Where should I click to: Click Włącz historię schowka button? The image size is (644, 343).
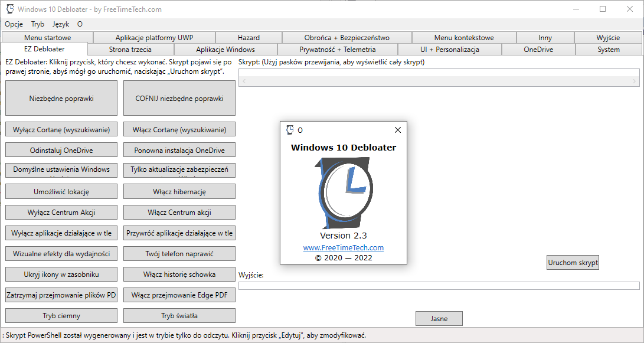[179, 274]
